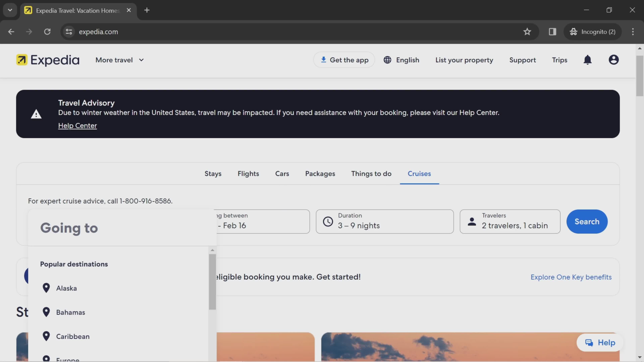Click the download icon in Get the app
This screenshot has height=362, width=644.
coord(324,59)
